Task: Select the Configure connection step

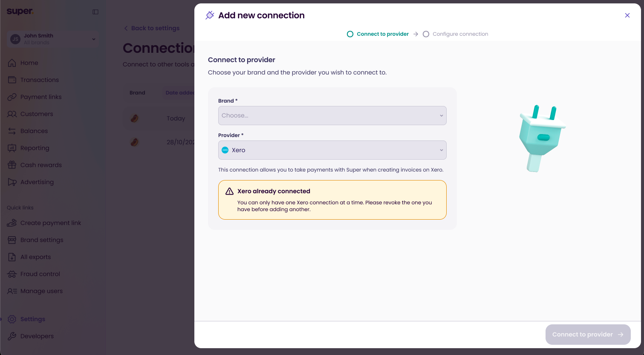Action: [456, 34]
